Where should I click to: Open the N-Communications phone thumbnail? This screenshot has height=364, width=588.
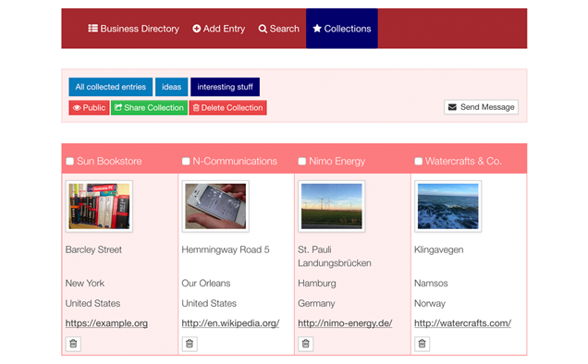click(215, 206)
